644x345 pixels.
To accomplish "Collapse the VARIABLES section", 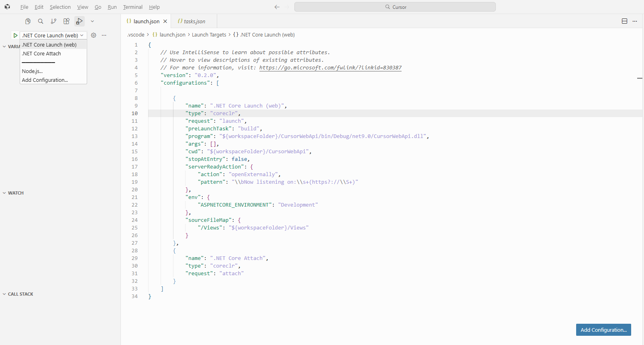I will click(11, 47).
